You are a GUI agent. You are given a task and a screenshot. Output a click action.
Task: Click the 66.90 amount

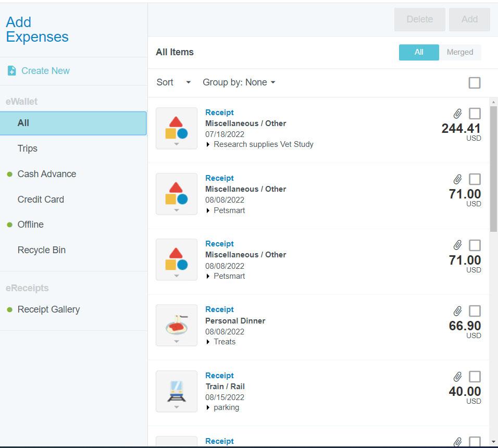tap(465, 326)
